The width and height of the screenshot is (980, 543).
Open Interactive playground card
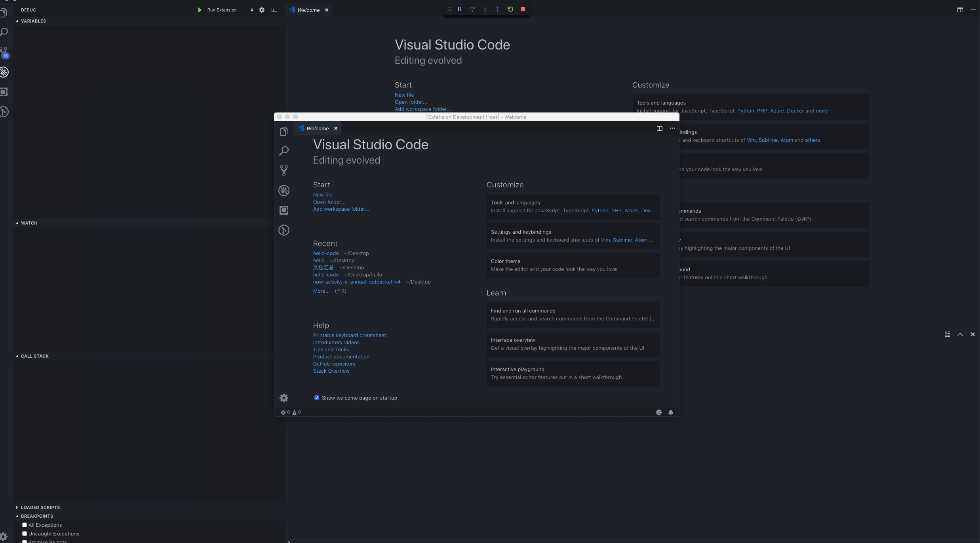[573, 373]
